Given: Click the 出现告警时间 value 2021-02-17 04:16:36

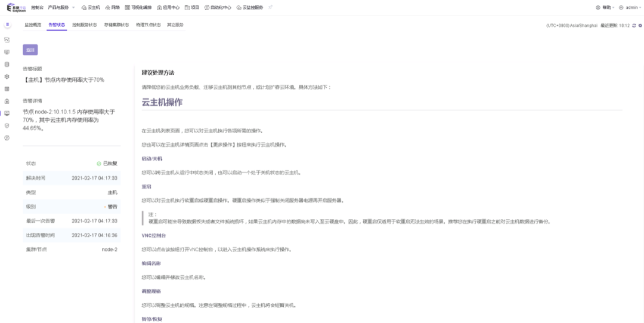Looking at the screenshot, I should [x=94, y=235].
